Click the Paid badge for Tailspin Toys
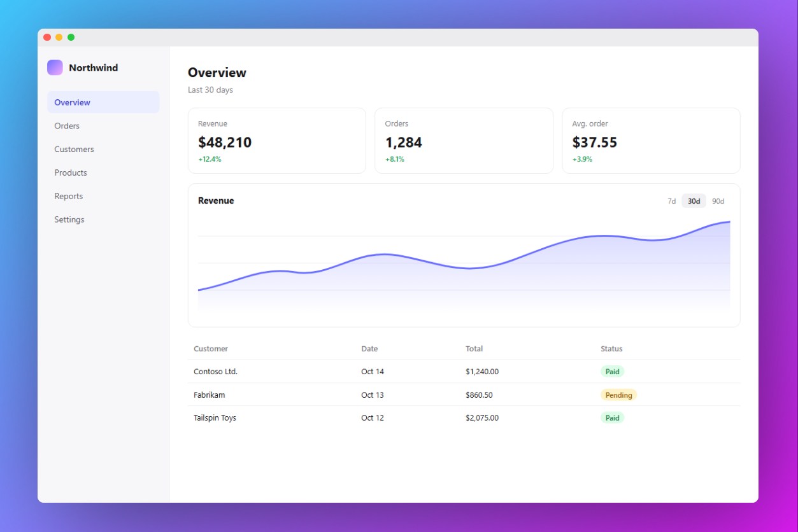798x532 pixels. [613, 418]
